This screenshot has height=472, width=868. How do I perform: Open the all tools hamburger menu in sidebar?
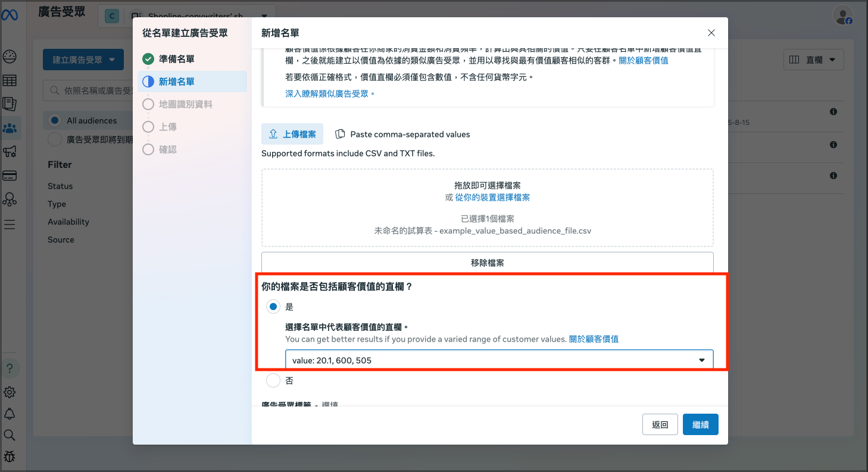tap(10, 224)
